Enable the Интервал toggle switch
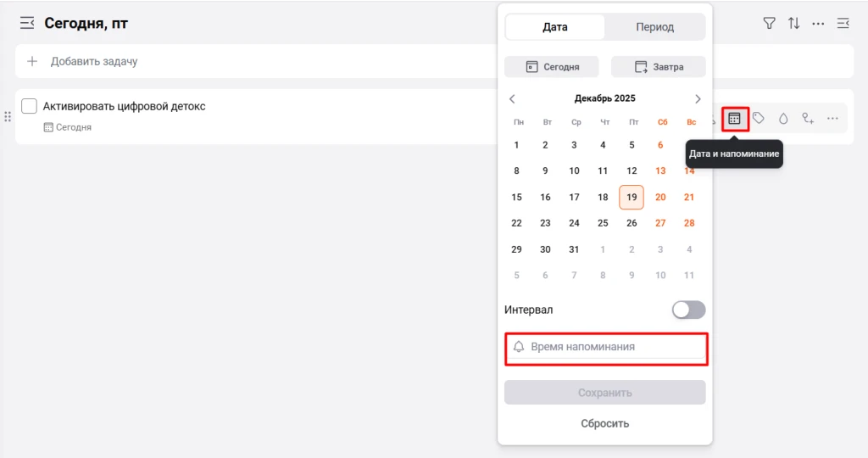Image resolution: width=868 pixels, height=458 pixels. coord(688,310)
